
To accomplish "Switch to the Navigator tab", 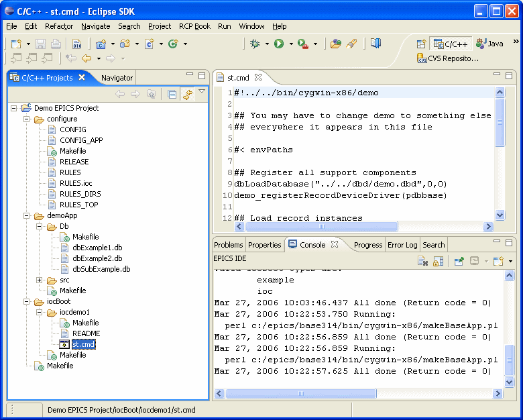I will pos(117,78).
